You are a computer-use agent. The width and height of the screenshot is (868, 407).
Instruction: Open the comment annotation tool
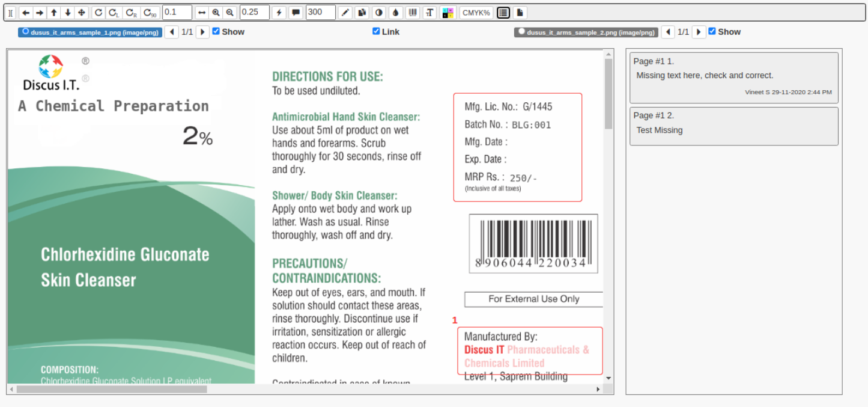click(x=296, y=12)
